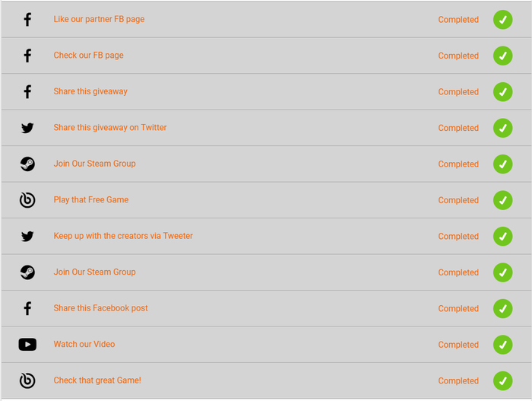The height and width of the screenshot is (401, 532).
Task: Click green checkmark for "Play that Free Game"
Action: (502, 200)
